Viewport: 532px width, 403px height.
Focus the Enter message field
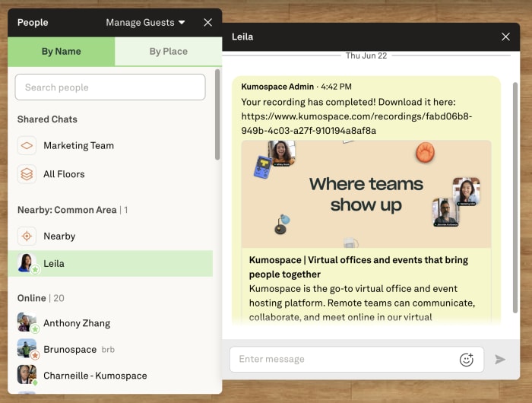click(x=357, y=359)
